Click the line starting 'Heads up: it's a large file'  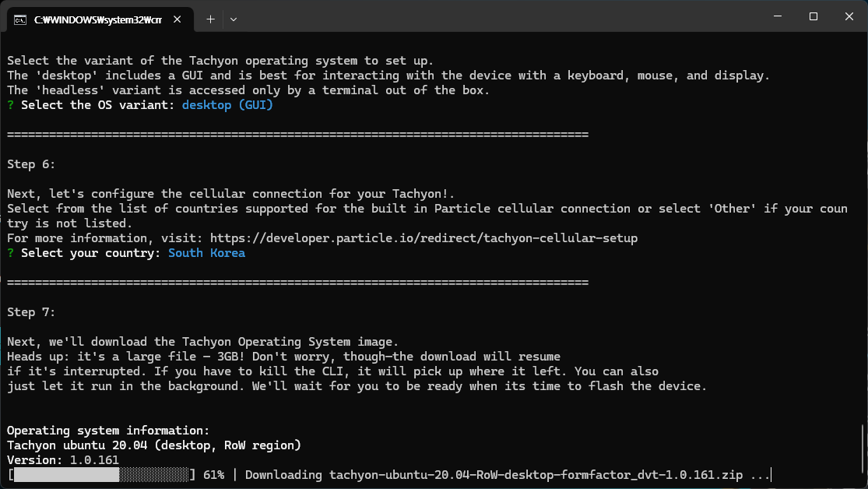click(x=283, y=357)
